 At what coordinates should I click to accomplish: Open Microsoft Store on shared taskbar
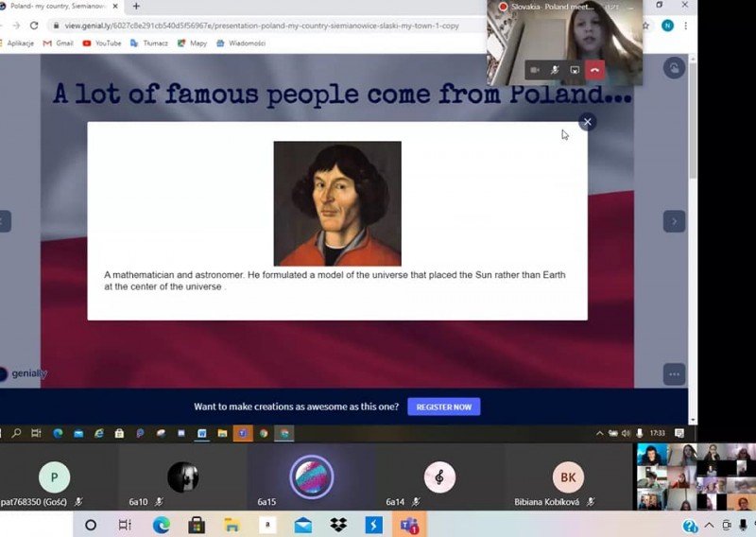(x=119, y=433)
